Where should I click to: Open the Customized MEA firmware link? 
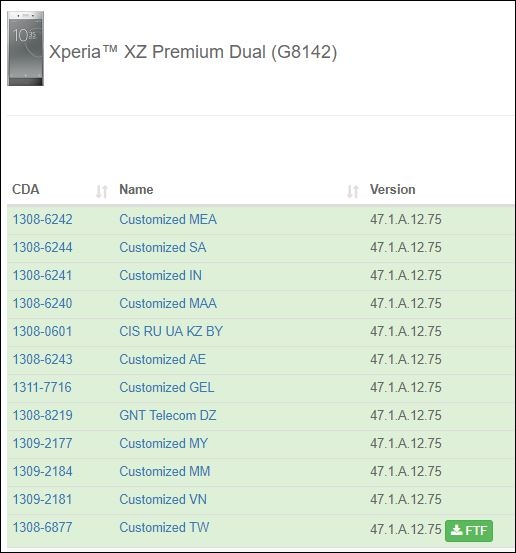point(168,219)
